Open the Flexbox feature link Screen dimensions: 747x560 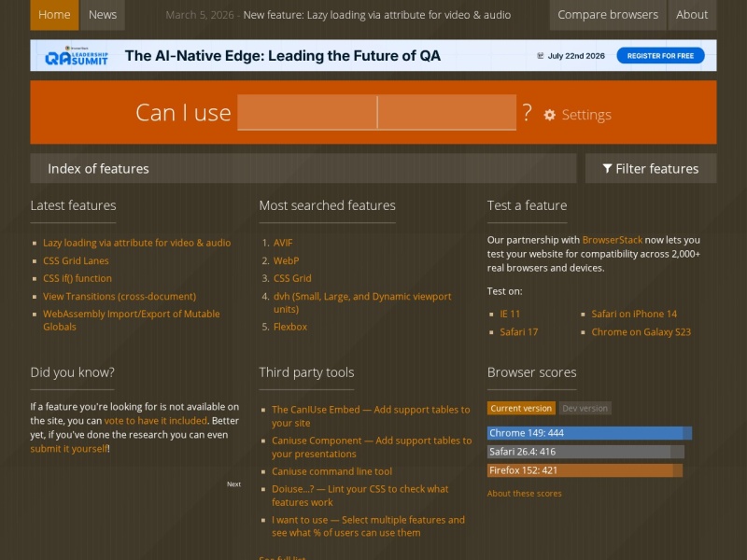coord(290,328)
